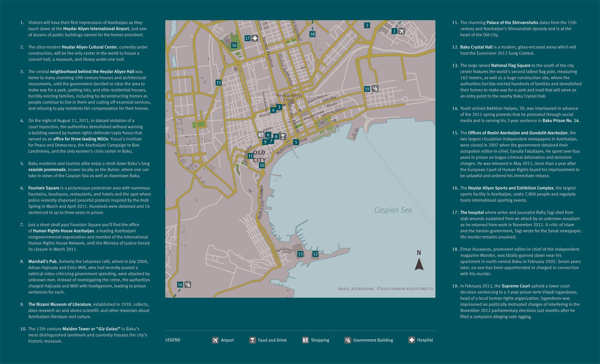This screenshot has height=364, width=600.
Task: Click the Government Building legend icon
Action: [348, 340]
